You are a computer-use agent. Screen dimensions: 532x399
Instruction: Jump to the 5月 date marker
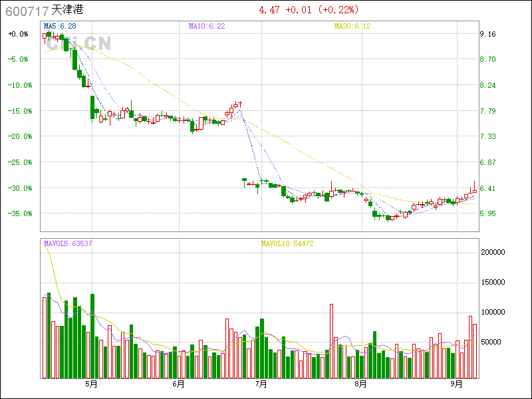[x=91, y=384]
